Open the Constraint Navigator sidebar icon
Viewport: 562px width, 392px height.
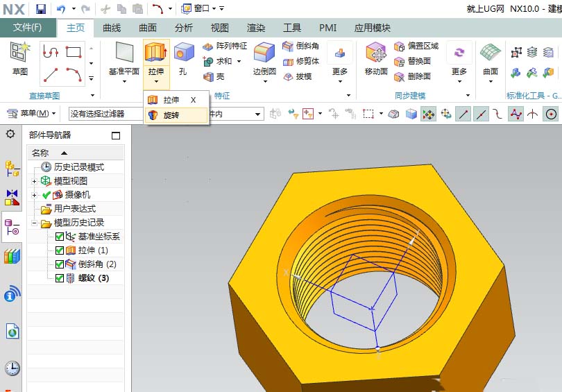coord(12,197)
